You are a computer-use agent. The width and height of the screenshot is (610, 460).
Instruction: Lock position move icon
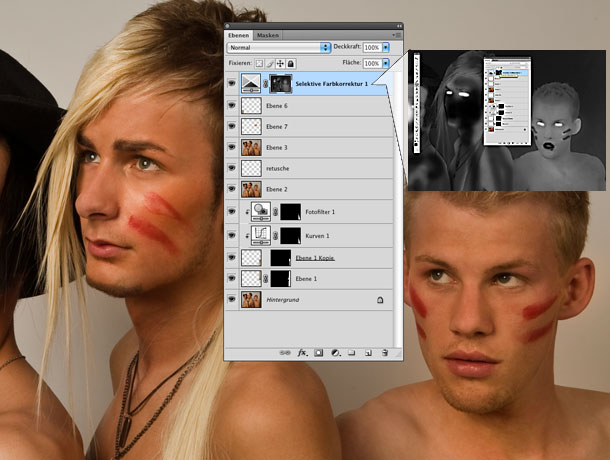pos(280,63)
